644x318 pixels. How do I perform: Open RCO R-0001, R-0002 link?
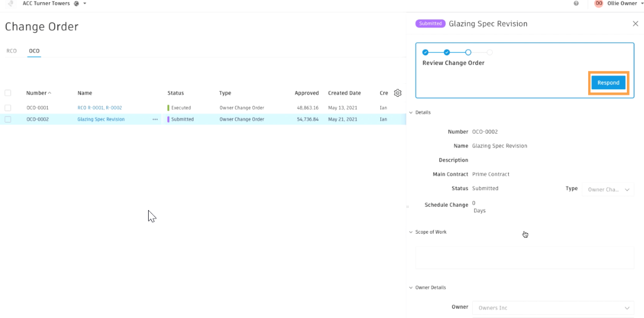[x=100, y=107]
